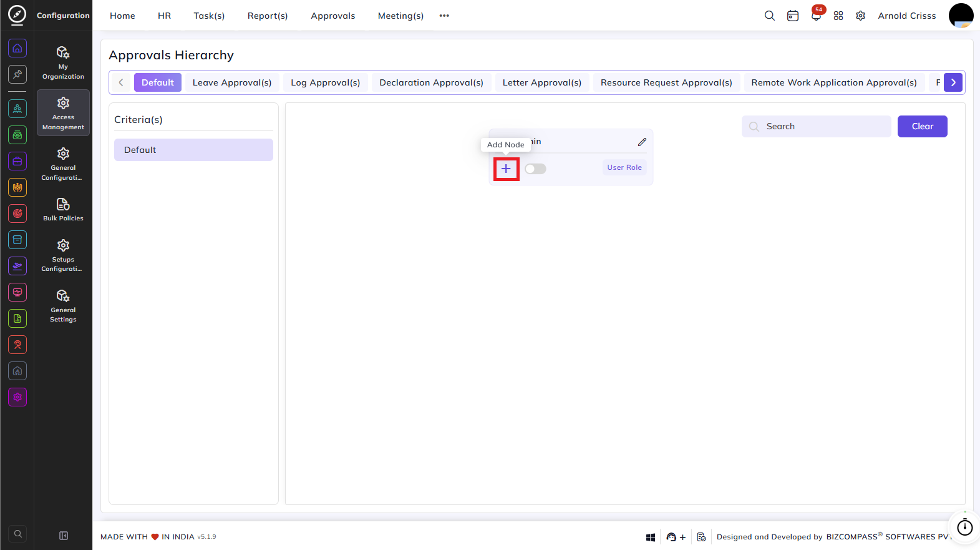Open the red target module icon

click(17, 214)
